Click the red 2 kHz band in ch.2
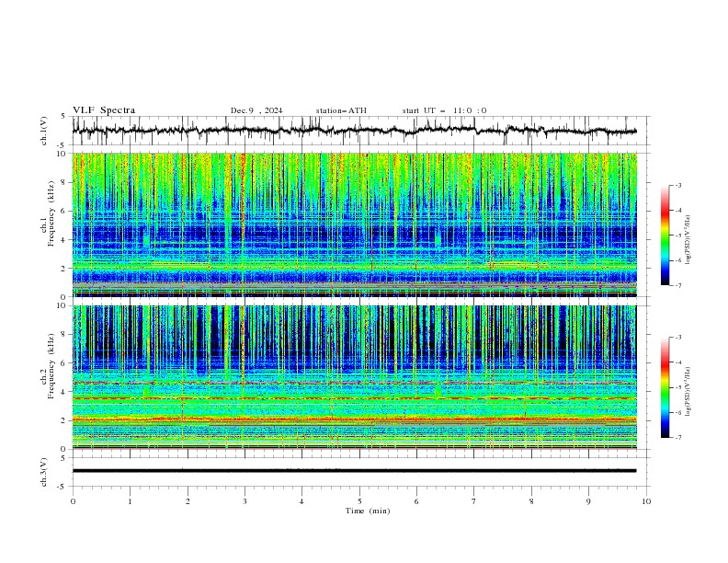Screen dimensions: 728x563 click(x=354, y=419)
